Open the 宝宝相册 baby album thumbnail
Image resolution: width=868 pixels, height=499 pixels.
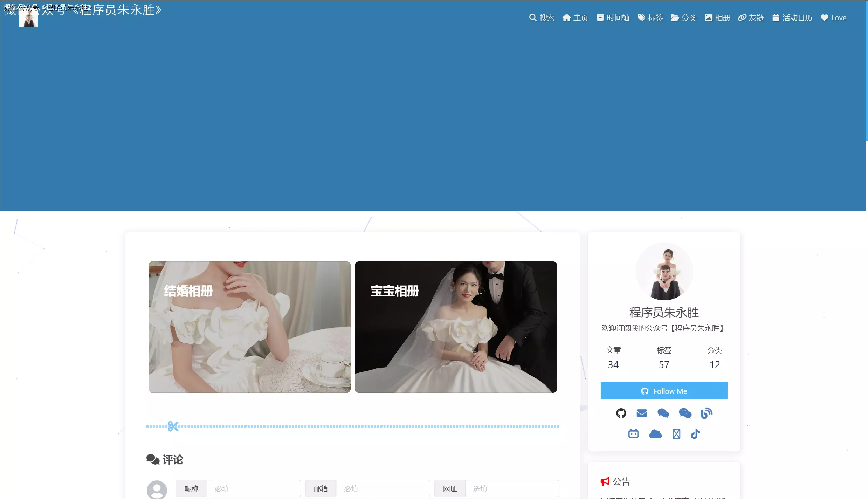tap(455, 327)
